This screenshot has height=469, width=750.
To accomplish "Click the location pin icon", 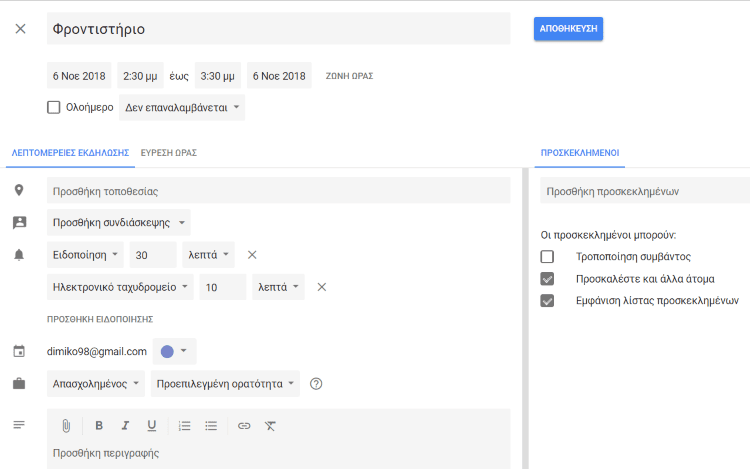I will tap(19, 190).
